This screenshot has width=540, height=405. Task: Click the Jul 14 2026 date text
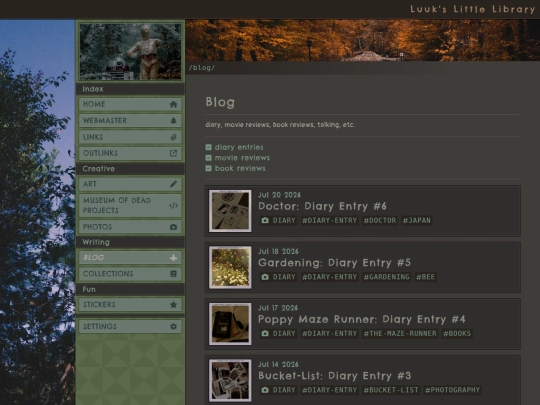pos(278,364)
